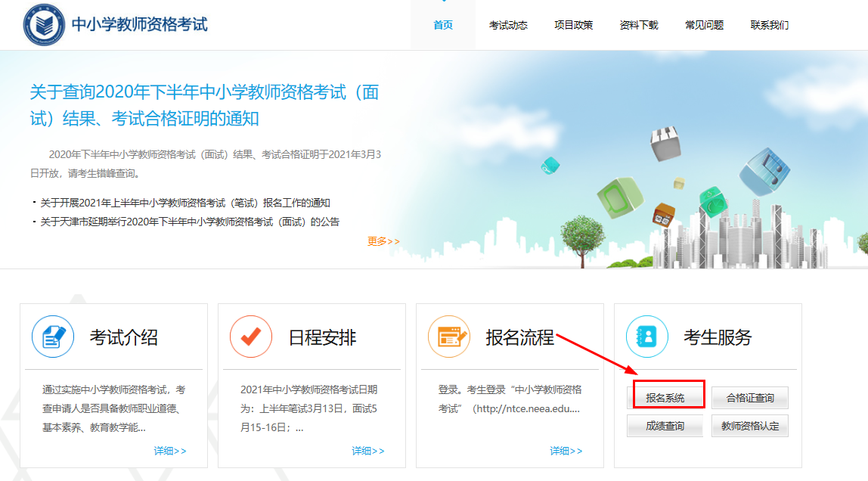Open the 首页 navigation tab
This screenshot has width=868, height=481.
(x=444, y=24)
